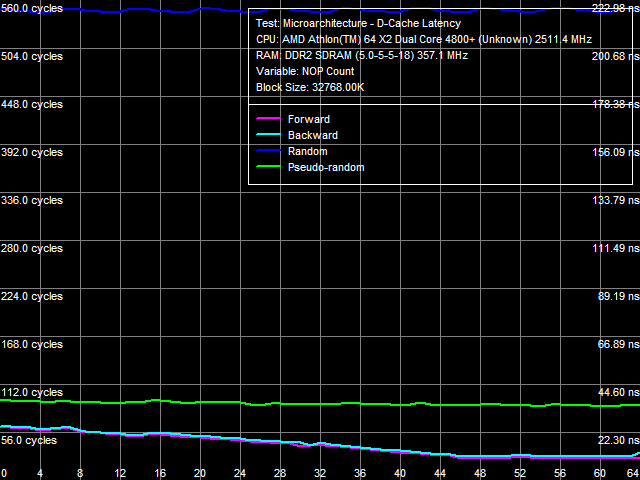Click the Block Size 32768.00K text

pos(309,87)
